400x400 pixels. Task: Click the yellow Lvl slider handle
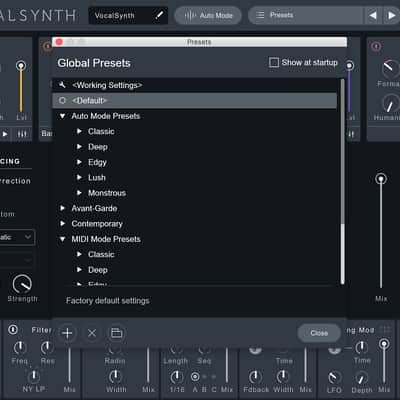click(x=21, y=66)
